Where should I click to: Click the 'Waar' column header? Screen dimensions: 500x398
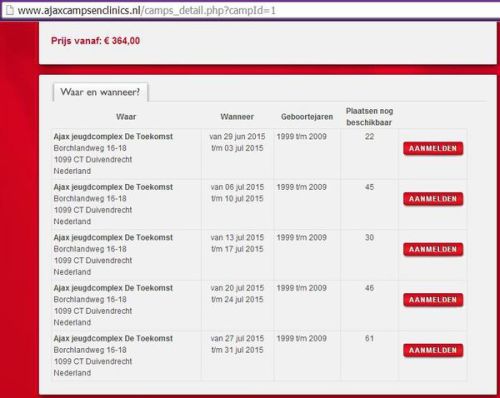pyautogui.click(x=126, y=117)
